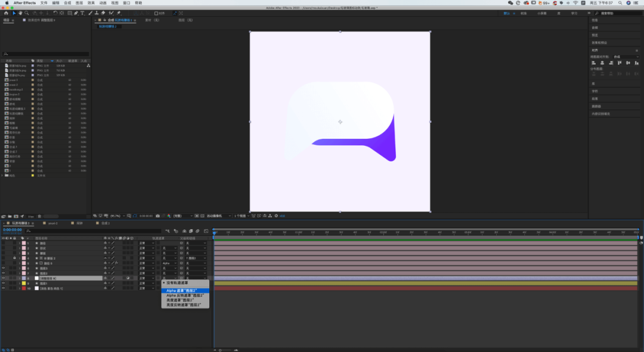Choose Alpha 反转遮罩 "图层2" option

coord(185,295)
